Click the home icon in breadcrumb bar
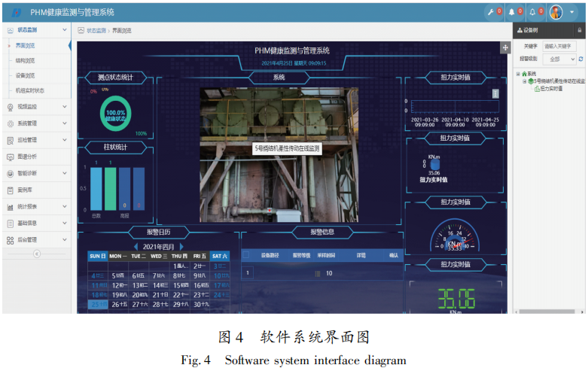 click(x=81, y=30)
